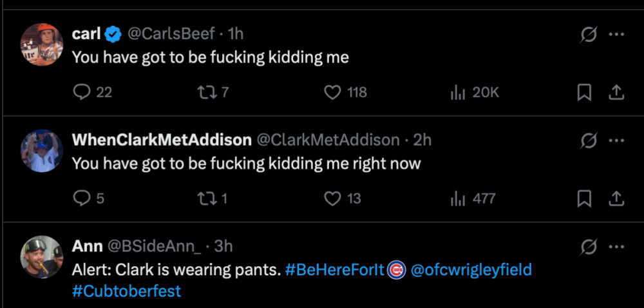The width and height of the screenshot is (644, 308).
Task: Open more options for carl's tweet
Action: pos(617,34)
